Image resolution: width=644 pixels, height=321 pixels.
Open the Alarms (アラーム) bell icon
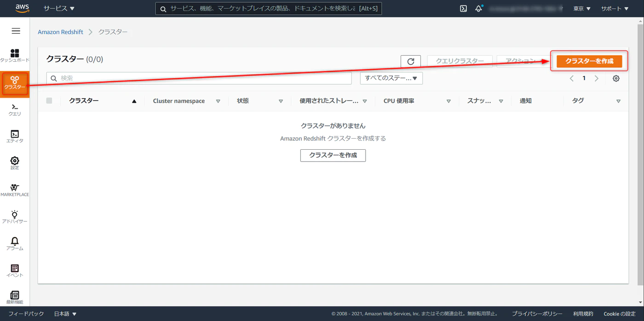(15, 244)
